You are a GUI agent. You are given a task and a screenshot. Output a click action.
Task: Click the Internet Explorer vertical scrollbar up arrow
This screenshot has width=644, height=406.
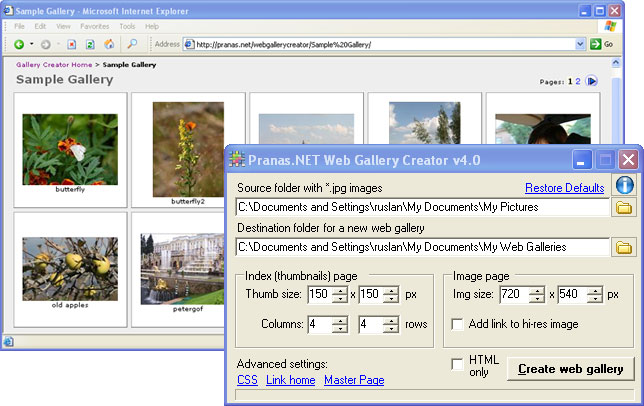615,63
